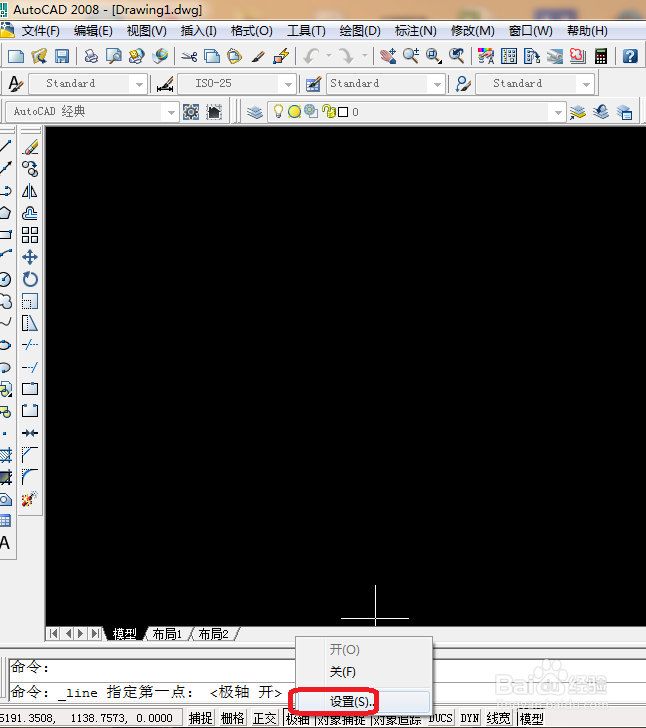Image resolution: width=646 pixels, height=728 pixels.
Task: Select the Rotate tool
Action: coord(30,279)
